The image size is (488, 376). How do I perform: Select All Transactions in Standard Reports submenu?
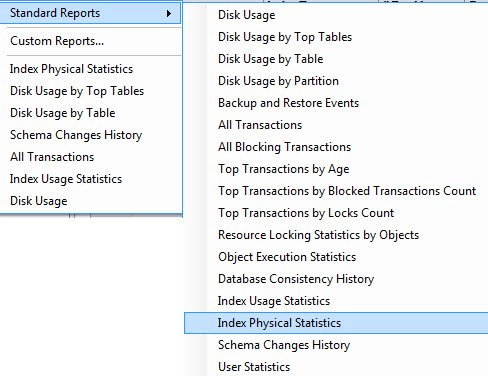tap(260, 125)
